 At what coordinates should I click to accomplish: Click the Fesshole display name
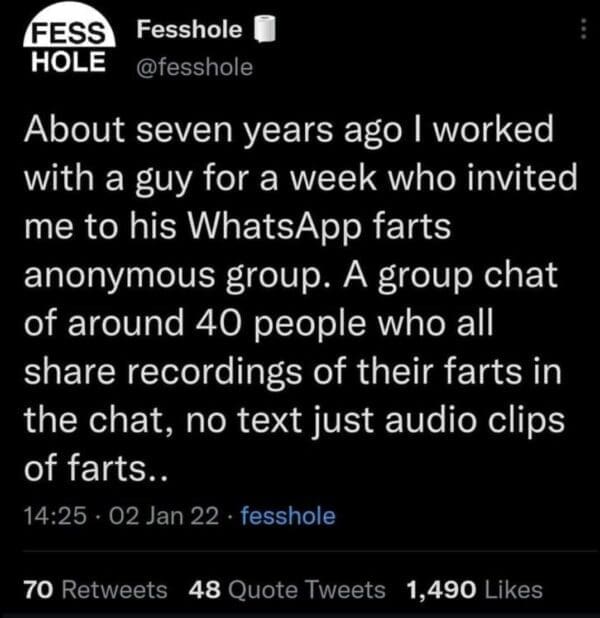pyautogui.click(x=189, y=31)
